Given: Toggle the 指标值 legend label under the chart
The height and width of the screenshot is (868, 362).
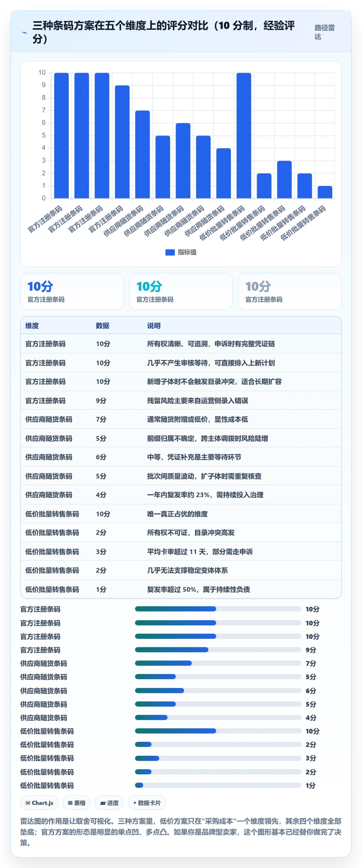Looking at the screenshot, I should pyautogui.click(x=187, y=252).
